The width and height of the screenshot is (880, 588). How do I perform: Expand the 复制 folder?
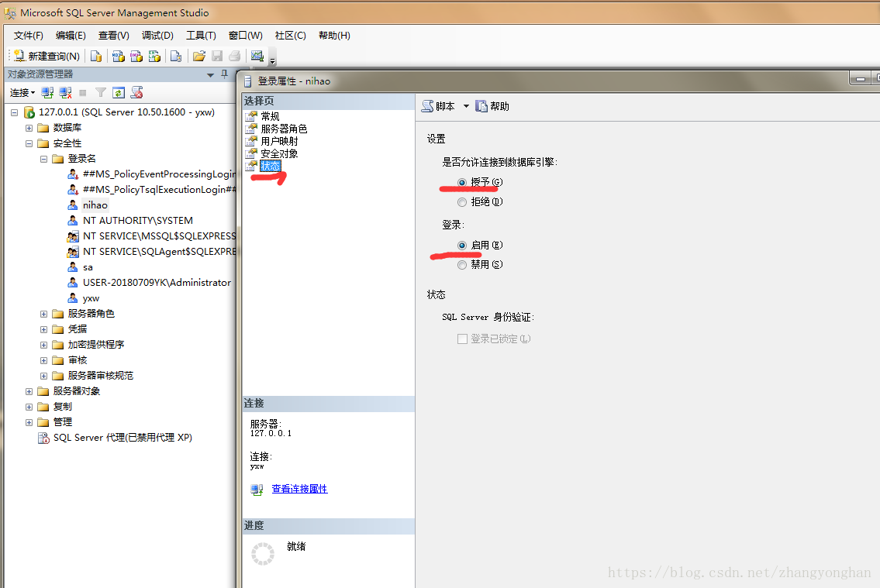pyautogui.click(x=29, y=407)
